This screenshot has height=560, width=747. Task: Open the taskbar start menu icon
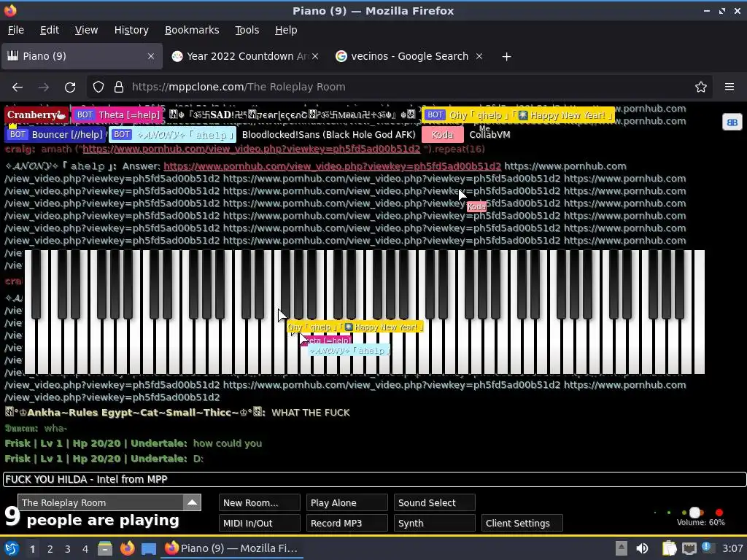pyautogui.click(x=12, y=548)
